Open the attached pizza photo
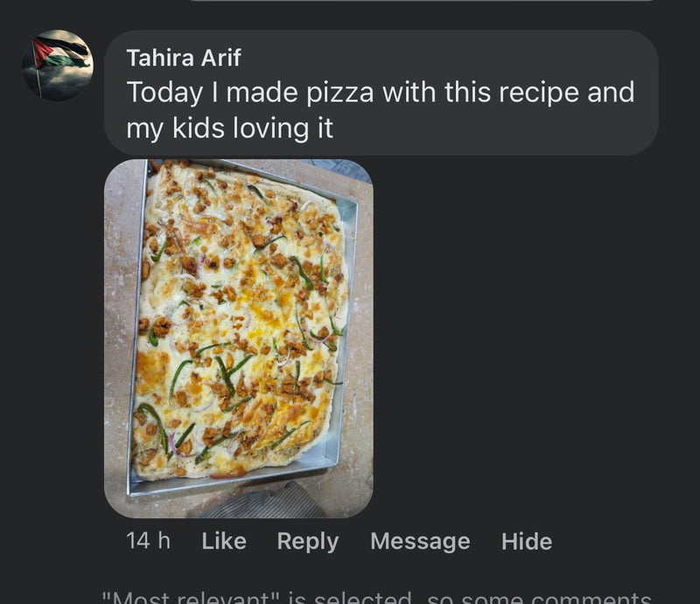 pos(238,337)
